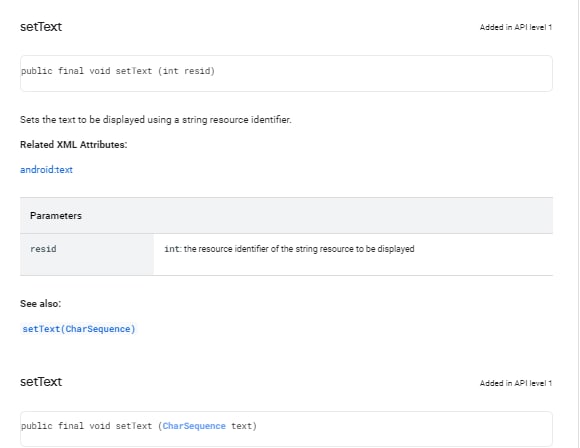Open the android:text attribute link
The height and width of the screenshot is (448, 580).
coord(46,170)
